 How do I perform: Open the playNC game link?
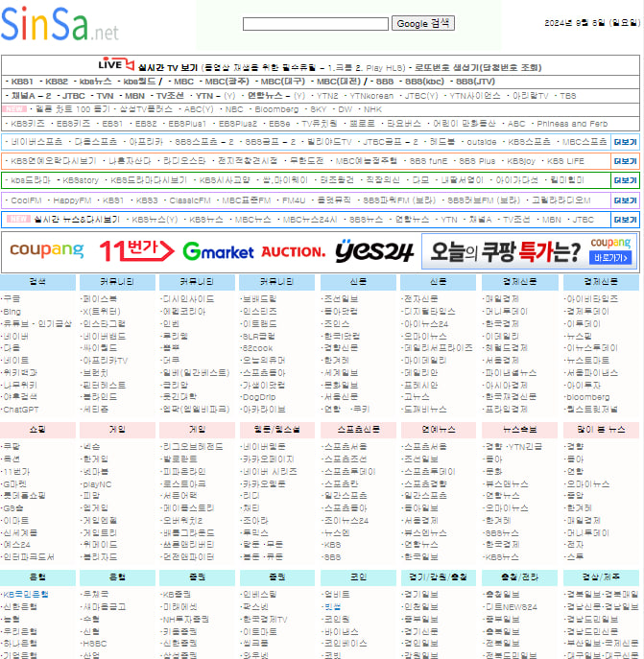[97, 484]
